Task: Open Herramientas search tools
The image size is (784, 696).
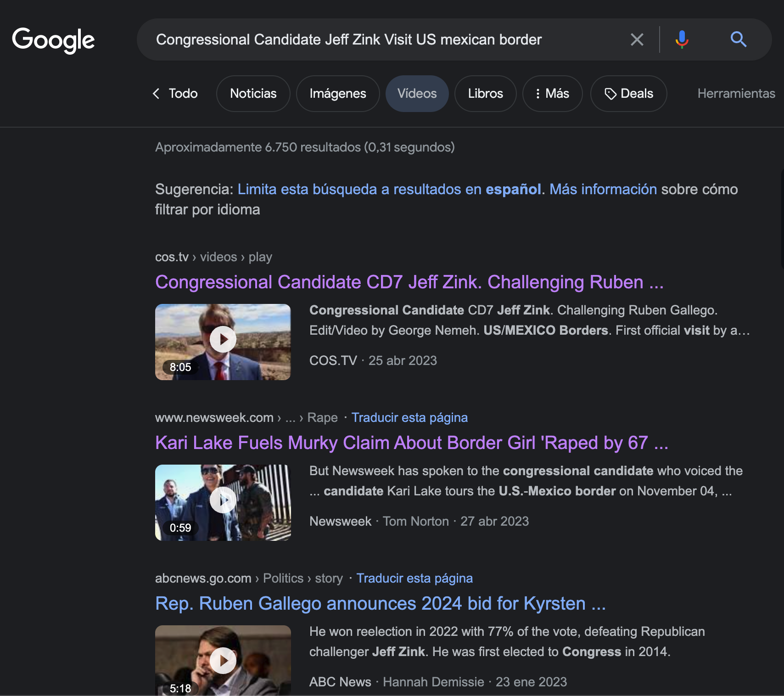Action: 736,94
